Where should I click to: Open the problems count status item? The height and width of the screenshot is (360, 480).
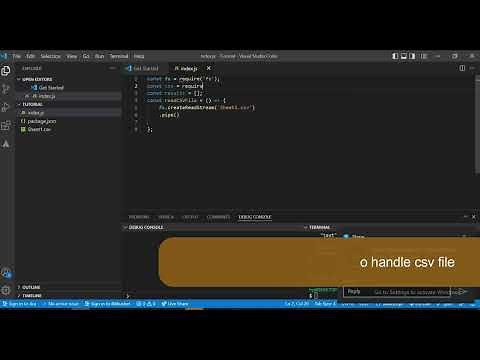click(146, 304)
